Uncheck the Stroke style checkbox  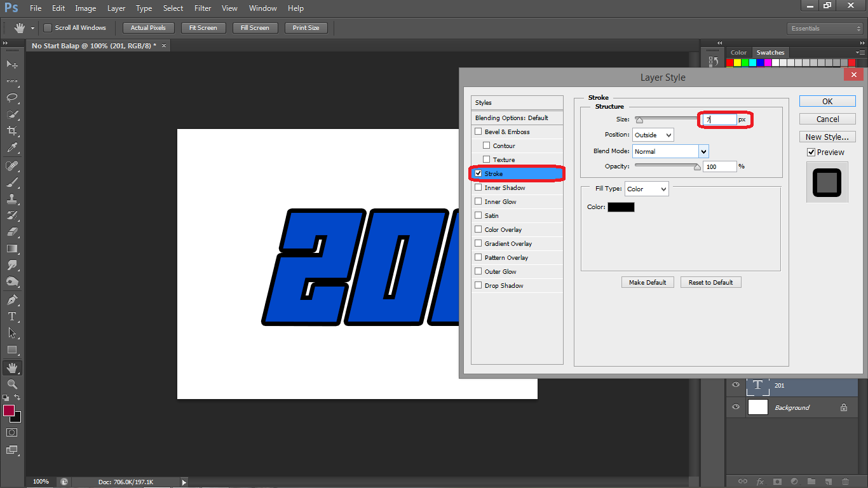click(x=478, y=173)
